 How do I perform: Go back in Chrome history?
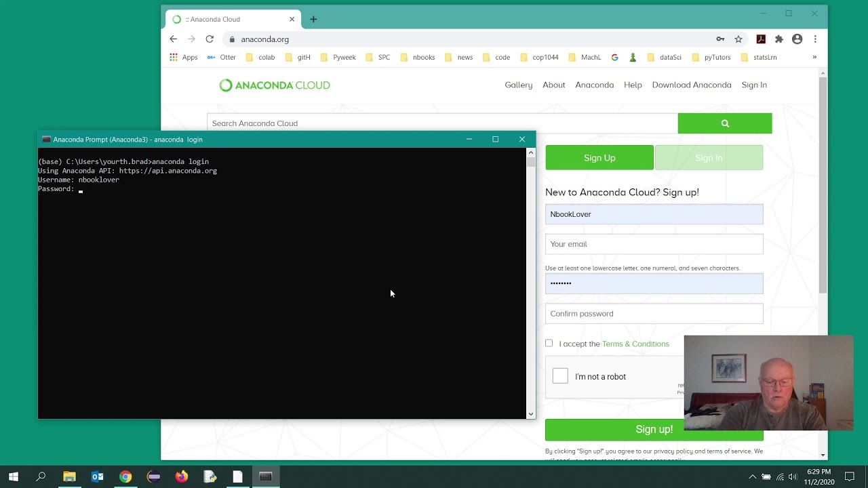click(174, 39)
